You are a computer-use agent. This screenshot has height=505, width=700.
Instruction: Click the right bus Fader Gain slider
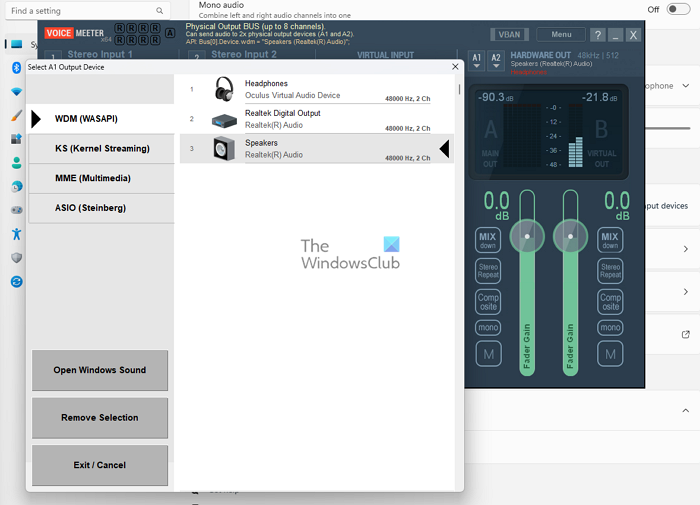570,282
